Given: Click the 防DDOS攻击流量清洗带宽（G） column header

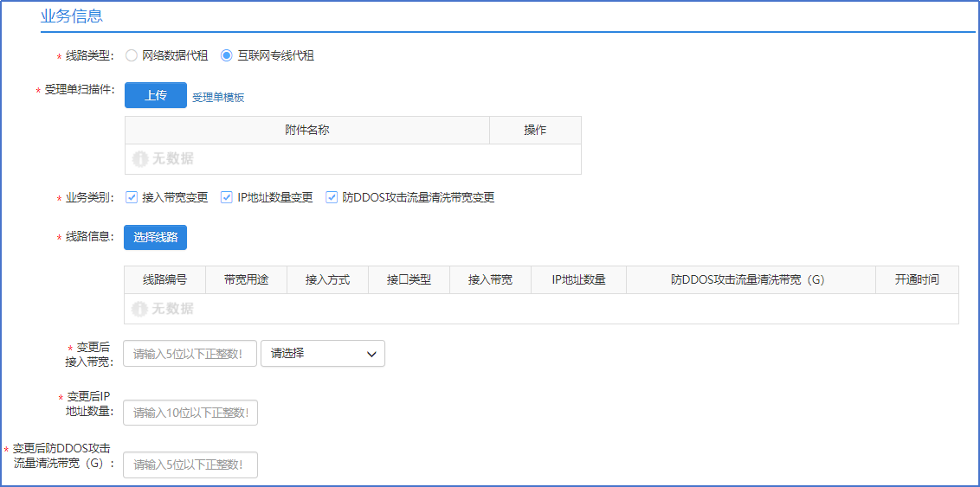Looking at the screenshot, I should (x=751, y=279).
